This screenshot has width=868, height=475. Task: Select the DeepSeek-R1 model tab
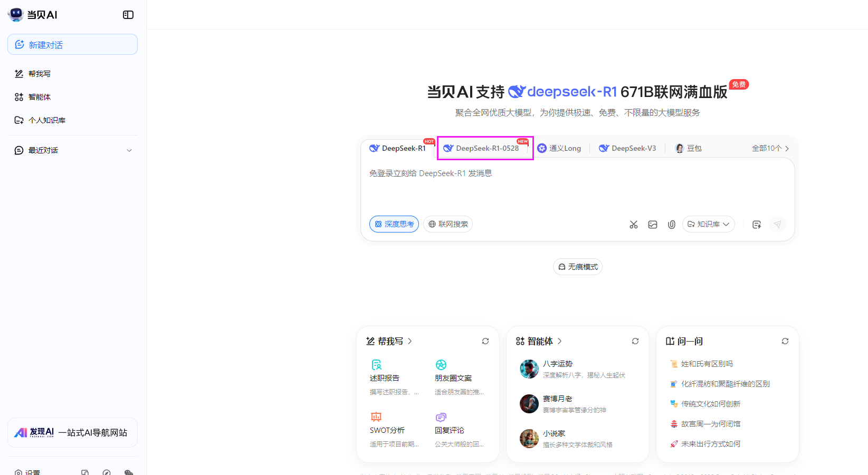pos(398,148)
